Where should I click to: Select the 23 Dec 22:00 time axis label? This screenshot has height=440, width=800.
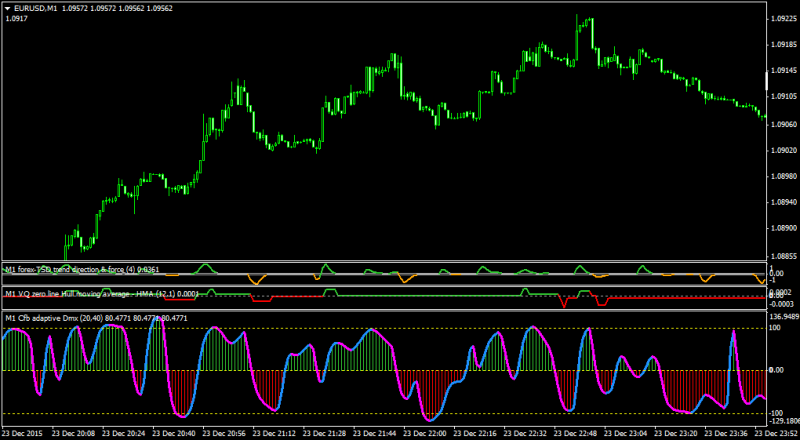click(x=427, y=433)
